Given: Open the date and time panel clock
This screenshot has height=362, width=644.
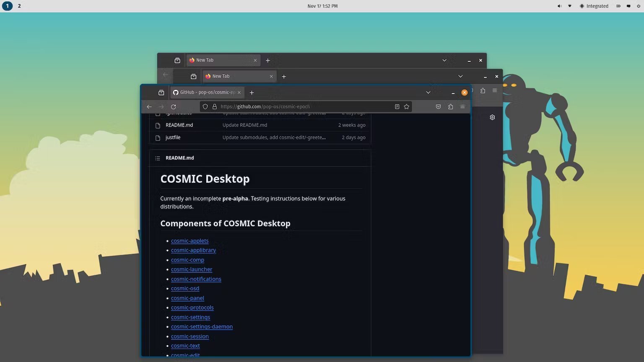Looking at the screenshot, I should 322,6.
